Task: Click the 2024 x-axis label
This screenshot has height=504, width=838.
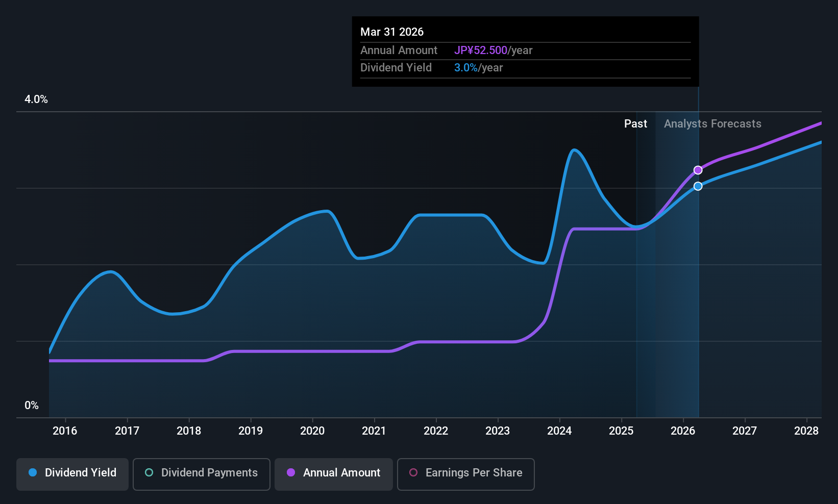Action: click(x=559, y=431)
